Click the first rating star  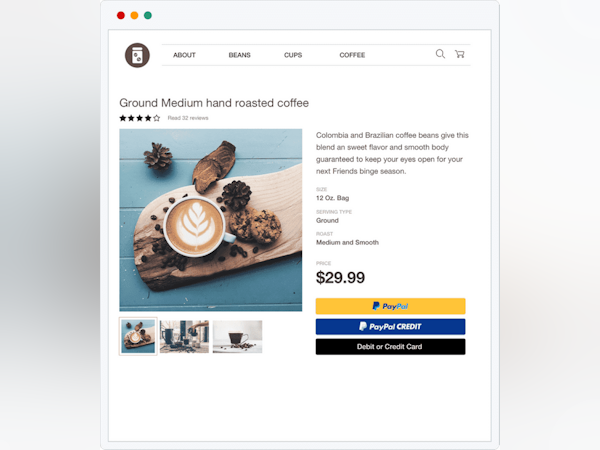123,118
